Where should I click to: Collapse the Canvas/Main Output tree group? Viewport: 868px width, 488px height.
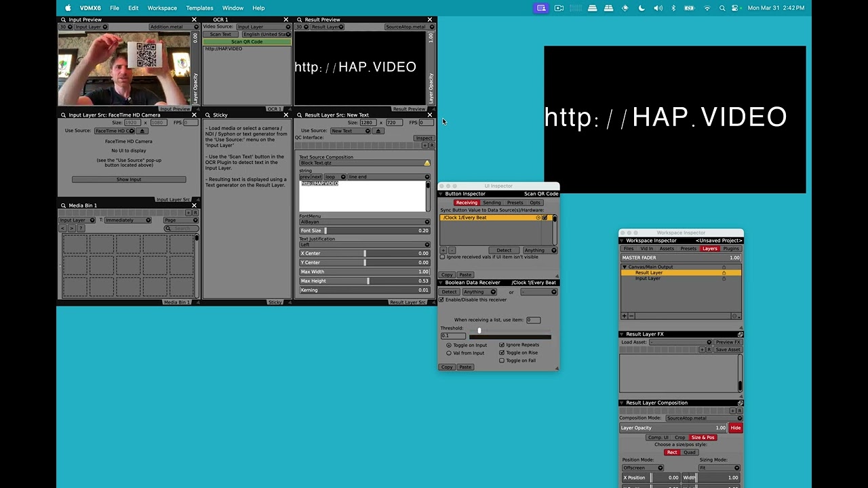625,267
